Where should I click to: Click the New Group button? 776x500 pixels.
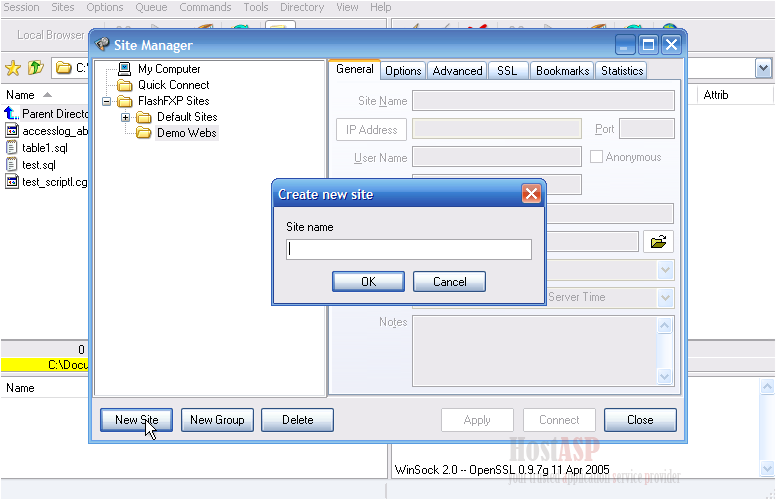217,420
